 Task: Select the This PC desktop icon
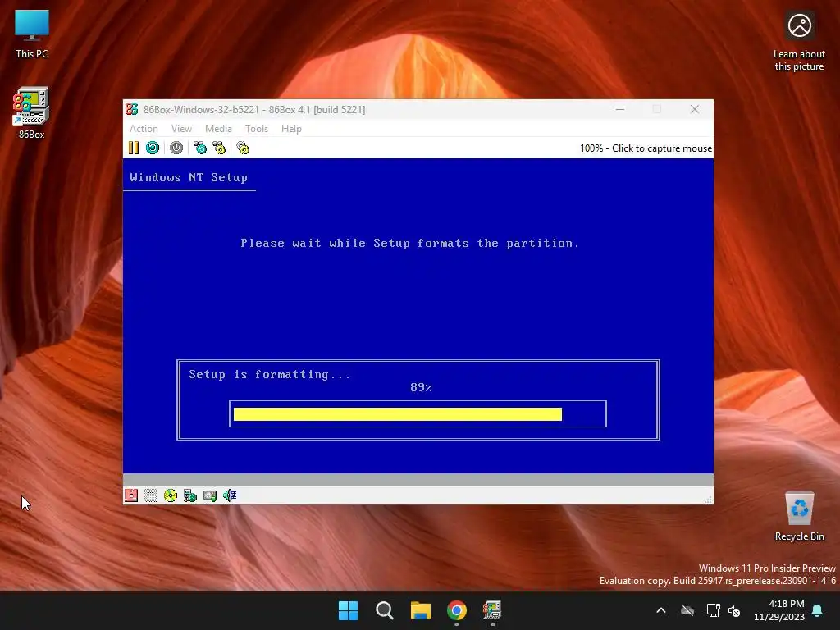pos(32,34)
